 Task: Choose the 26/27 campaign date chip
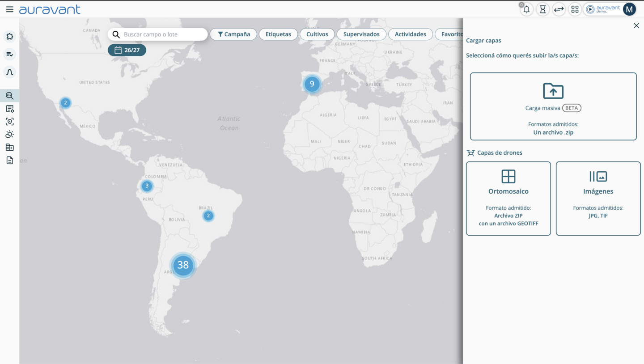pos(127,50)
